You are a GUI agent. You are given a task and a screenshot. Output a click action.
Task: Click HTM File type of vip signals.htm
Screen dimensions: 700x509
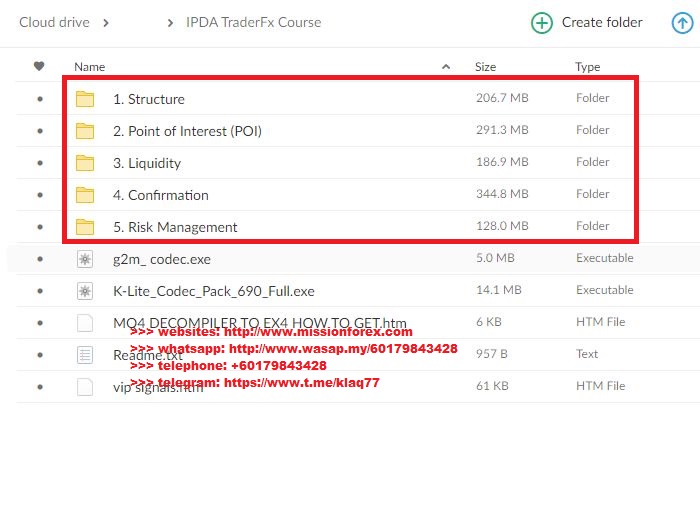coord(600,386)
